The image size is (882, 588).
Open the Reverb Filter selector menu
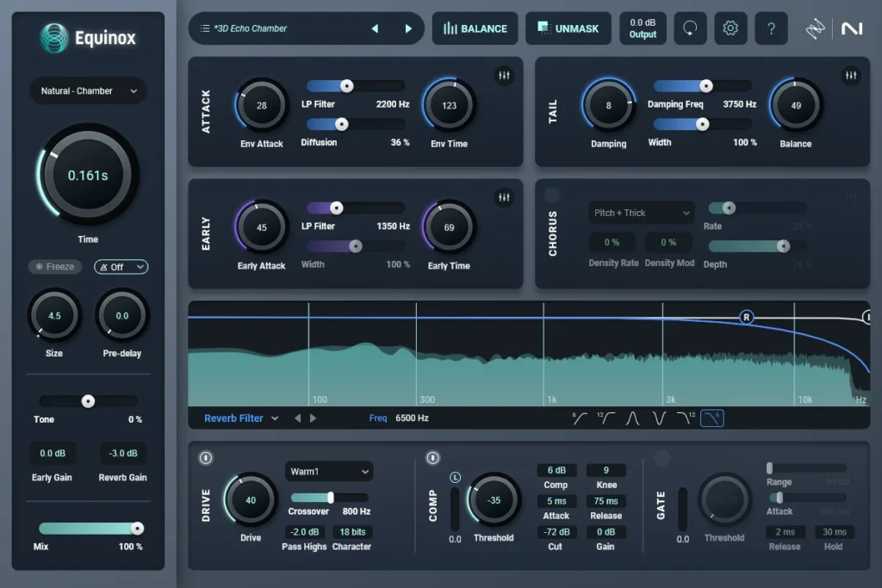(241, 418)
